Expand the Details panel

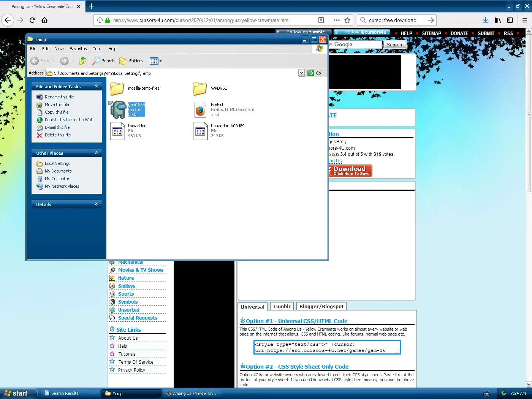96,204
